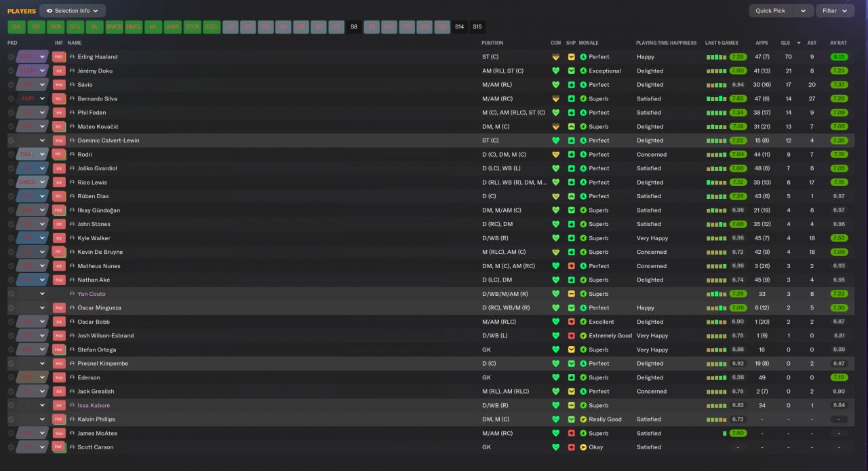868x471 pixels.
Task: Click Erling Haaland's condition heart icon
Action: (556, 57)
